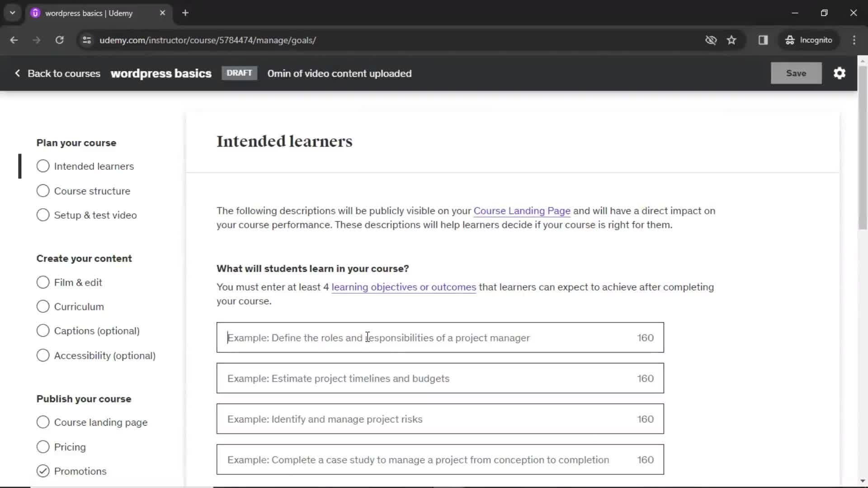
Task: Click the Save button
Action: [796, 73]
